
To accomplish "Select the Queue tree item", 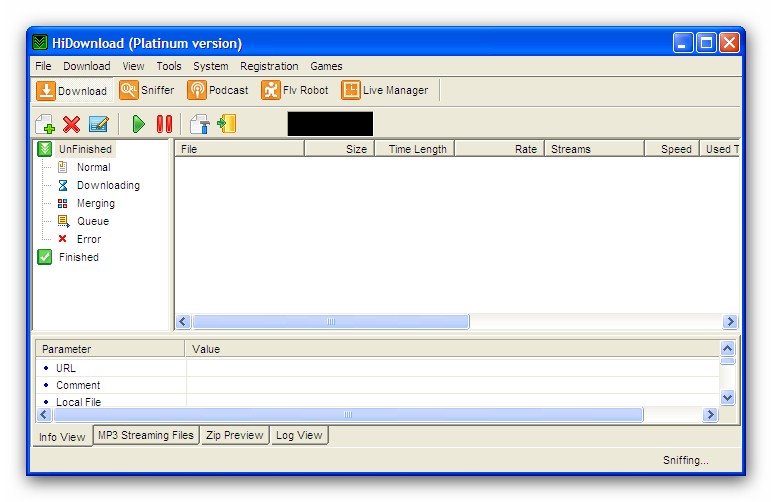I will [x=93, y=221].
